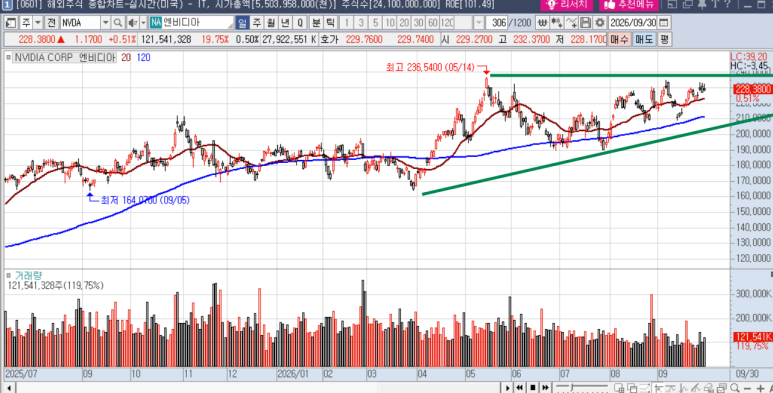Viewport: 773px width, 393px height.
Task: Click the help question mark icon
Action: click(x=727, y=4)
